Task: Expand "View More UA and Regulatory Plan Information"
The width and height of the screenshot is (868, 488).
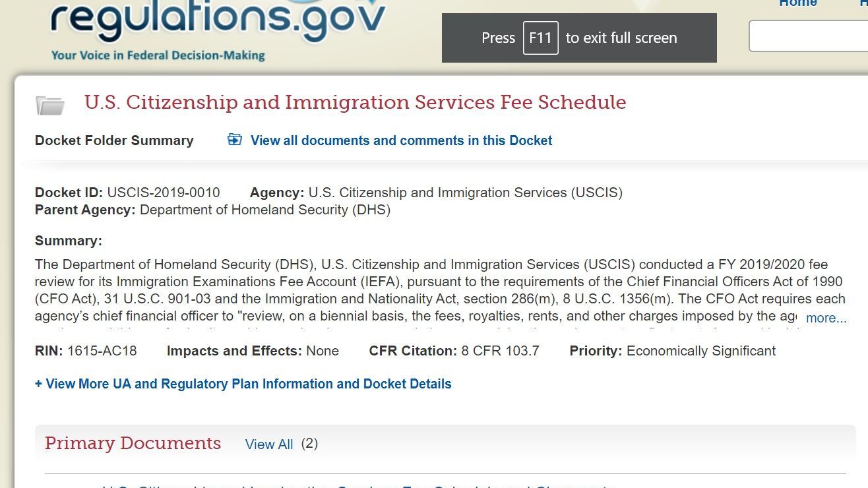Action: point(243,384)
